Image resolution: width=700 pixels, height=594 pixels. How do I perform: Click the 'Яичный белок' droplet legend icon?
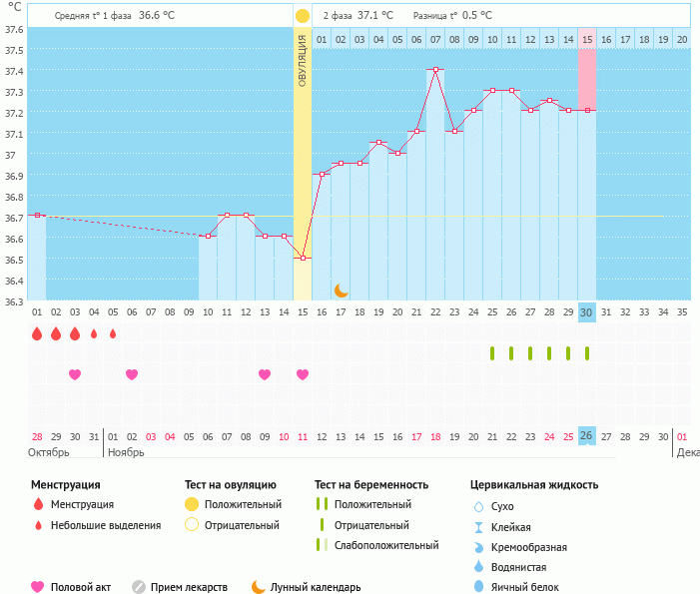pos(477,587)
